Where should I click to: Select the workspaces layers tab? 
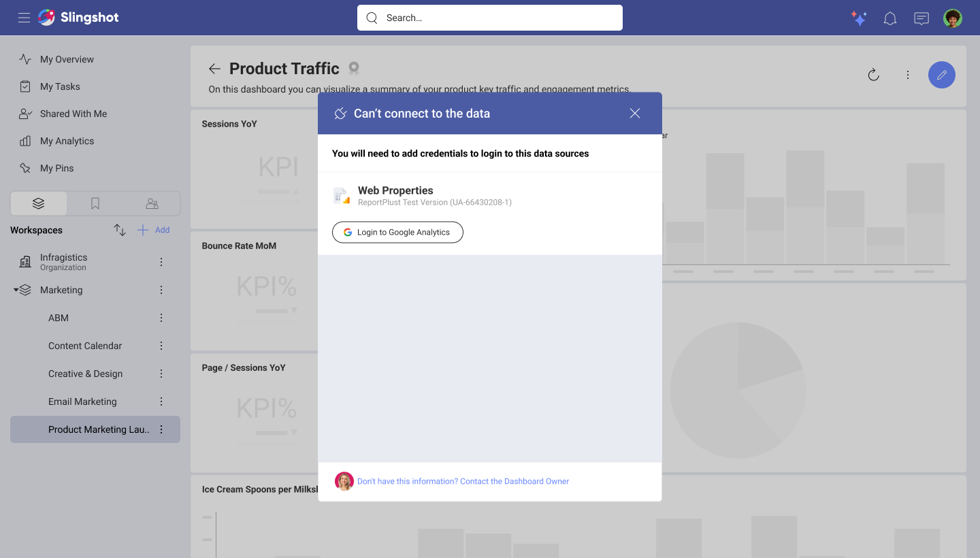[38, 203]
